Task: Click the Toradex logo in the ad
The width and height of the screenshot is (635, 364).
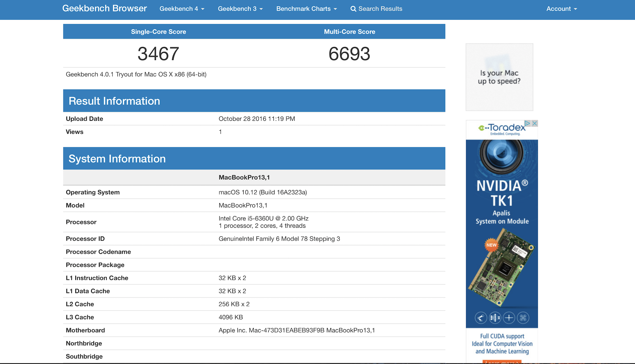Action: click(x=502, y=129)
